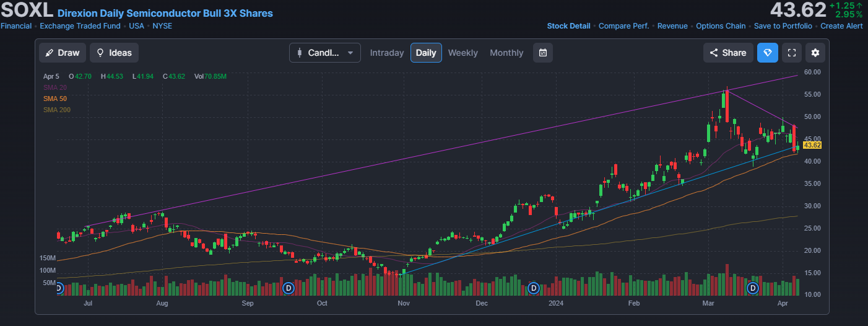868x326 pixels.
Task: Open the Options Chain link
Action: click(x=721, y=26)
